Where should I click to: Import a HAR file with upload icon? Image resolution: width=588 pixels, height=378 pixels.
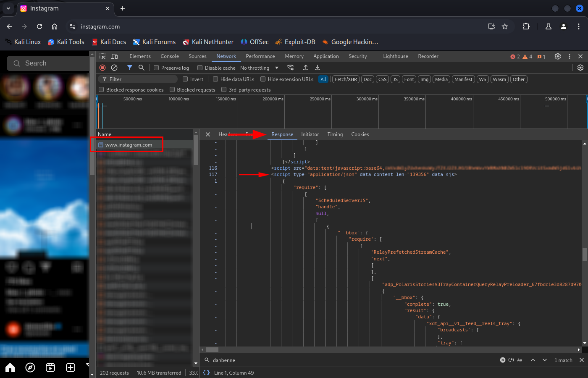(306, 68)
